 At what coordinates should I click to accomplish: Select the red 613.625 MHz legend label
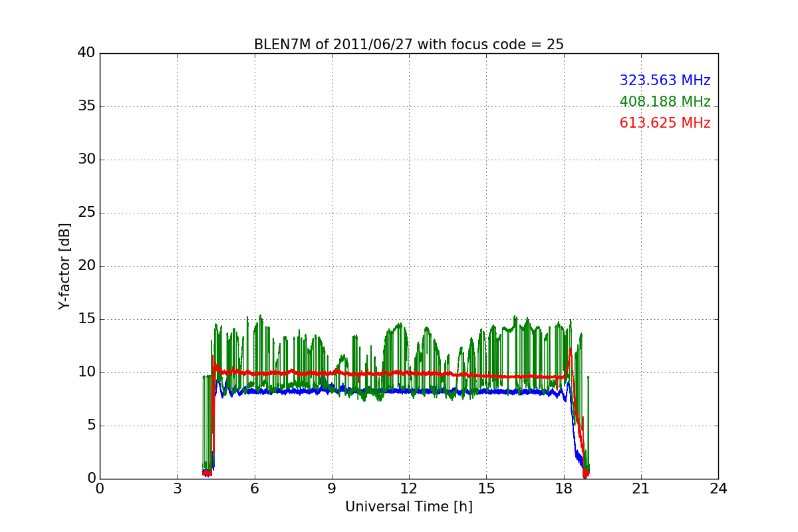tap(665, 123)
